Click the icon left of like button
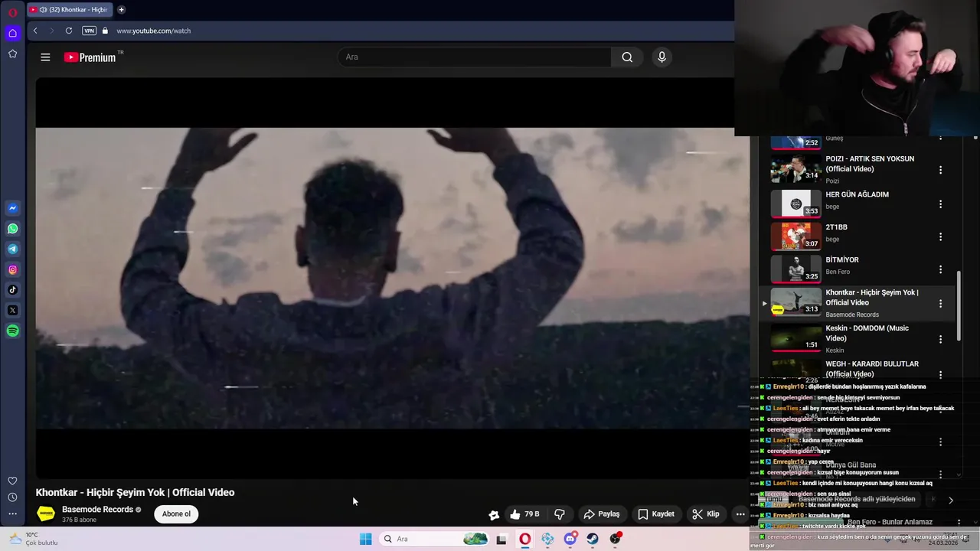 point(494,514)
